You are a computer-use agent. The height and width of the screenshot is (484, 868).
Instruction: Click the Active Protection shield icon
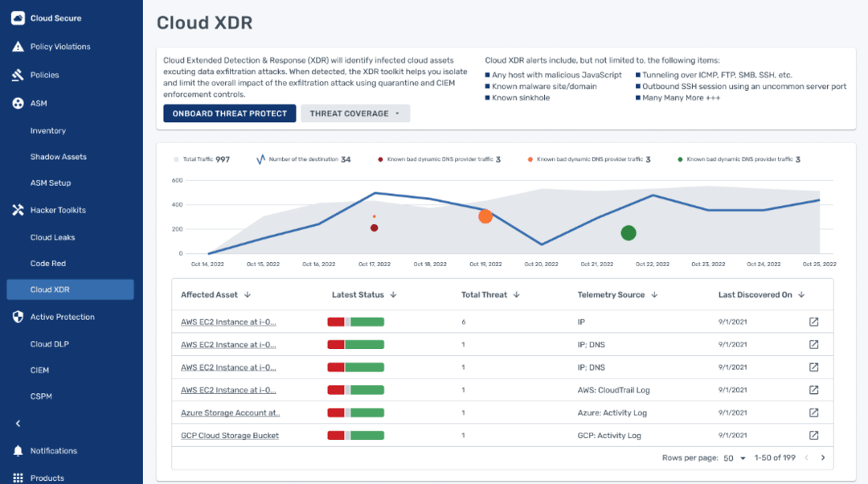tap(18, 317)
